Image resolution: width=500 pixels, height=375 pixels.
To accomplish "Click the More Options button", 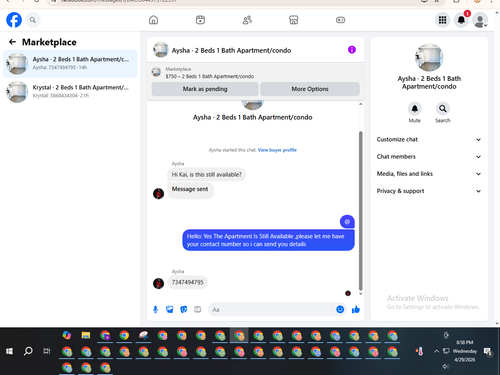I will (310, 89).
